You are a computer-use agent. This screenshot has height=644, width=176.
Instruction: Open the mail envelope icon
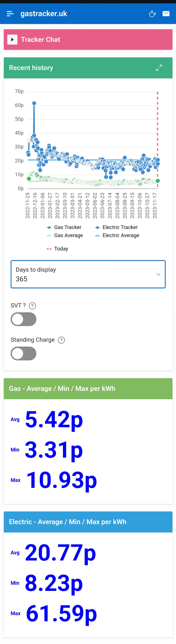click(166, 13)
